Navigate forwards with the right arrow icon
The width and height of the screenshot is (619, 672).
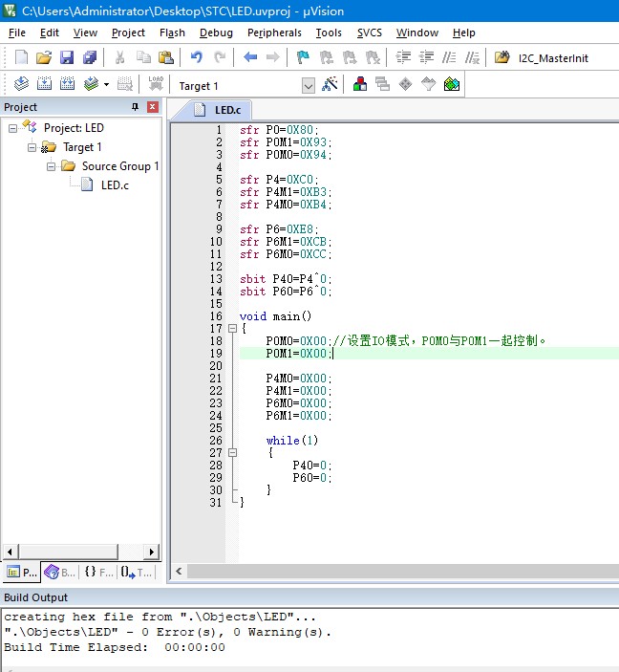273,57
